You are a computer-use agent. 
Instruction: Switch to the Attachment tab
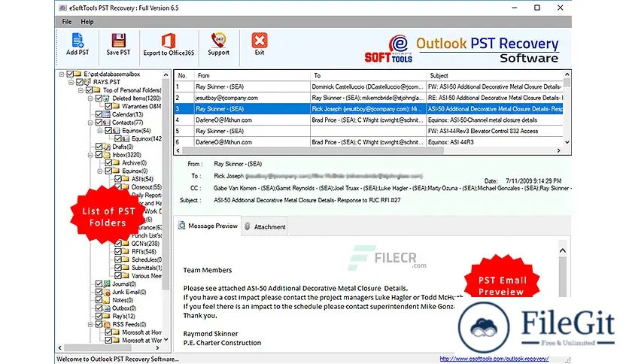(265, 226)
